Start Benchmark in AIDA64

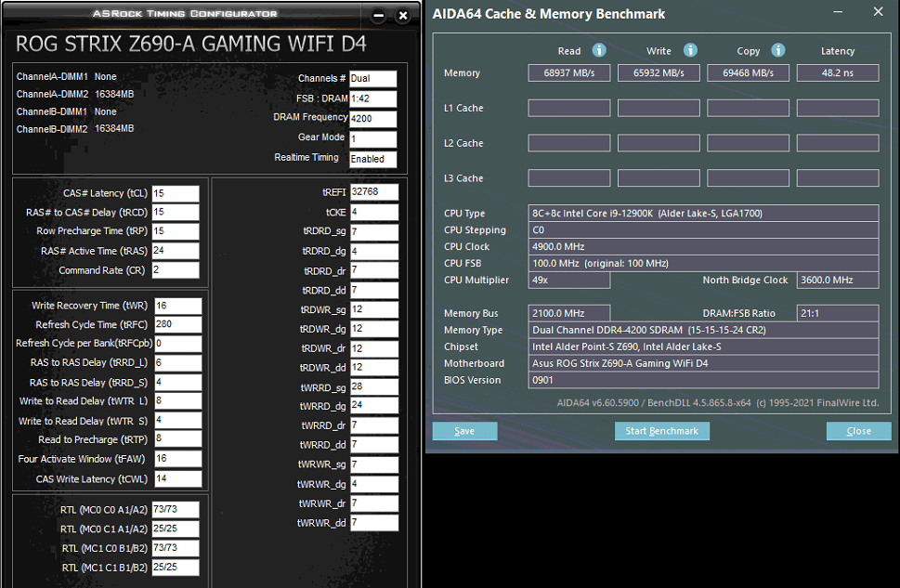662,431
